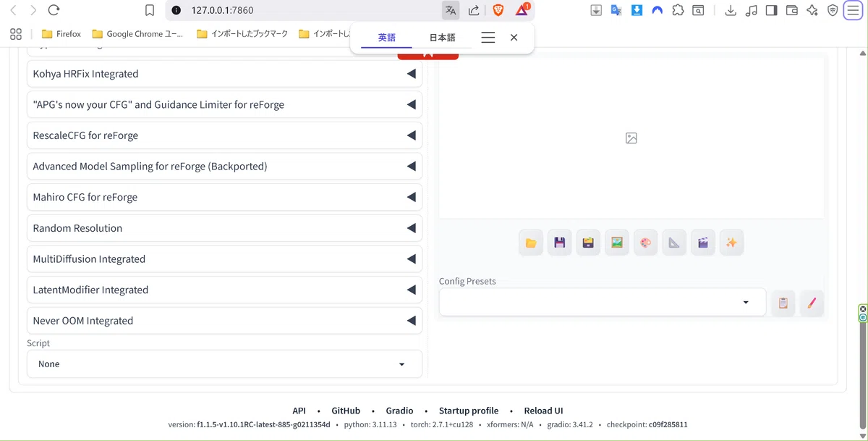
Task: Expand Random Resolution section
Action: pyautogui.click(x=224, y=228)
